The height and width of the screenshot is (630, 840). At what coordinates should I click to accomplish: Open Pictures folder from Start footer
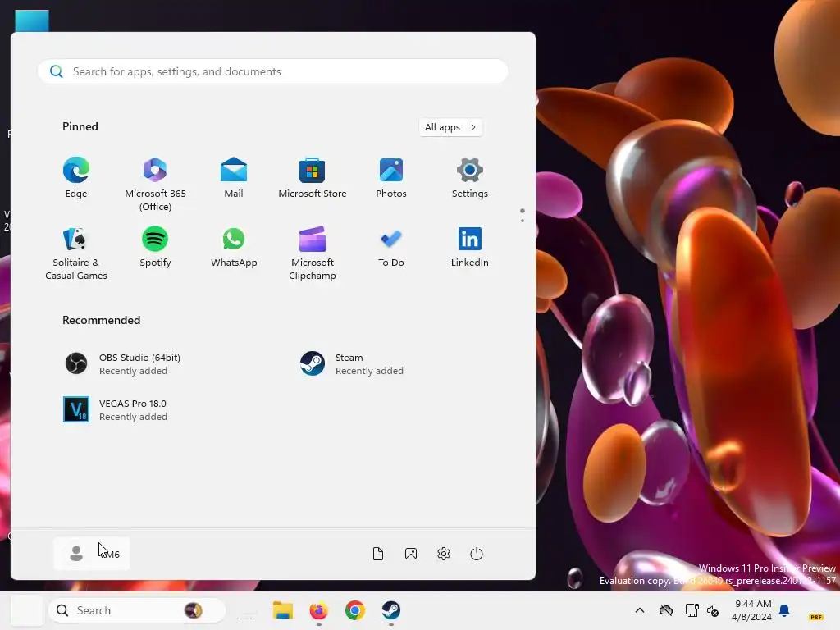coord(411,554)
